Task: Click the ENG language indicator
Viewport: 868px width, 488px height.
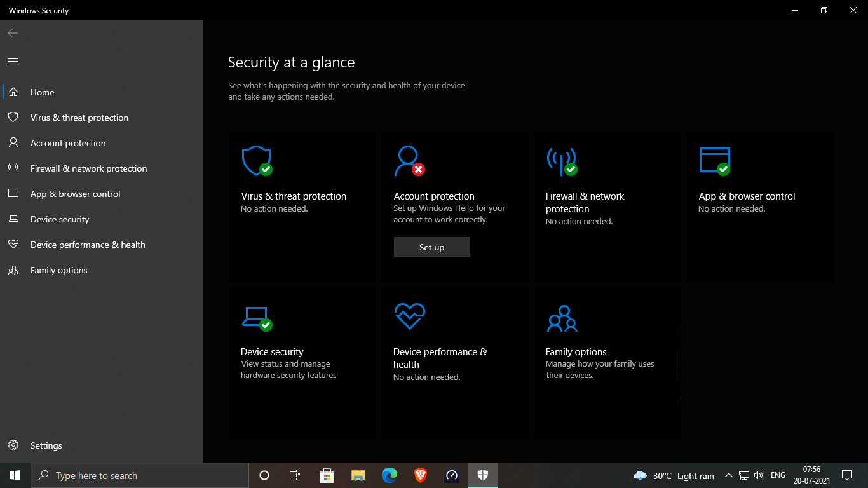Action: coord(778,475)
